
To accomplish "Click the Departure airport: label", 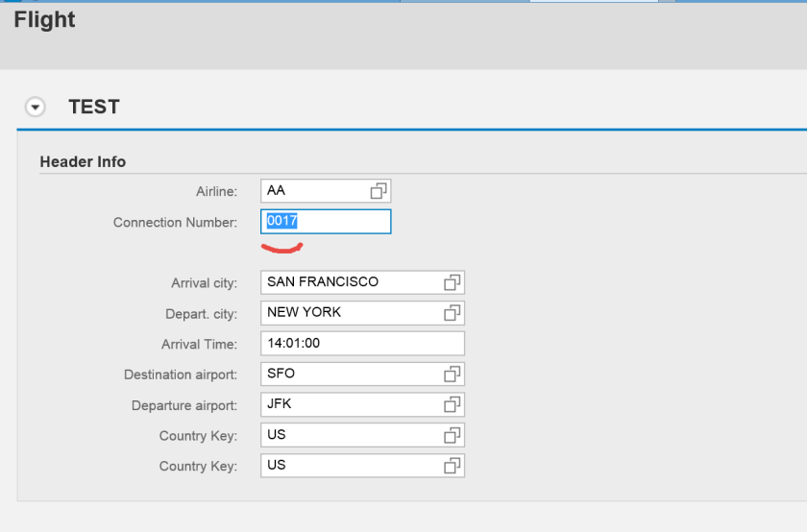I will coord(184,405).
